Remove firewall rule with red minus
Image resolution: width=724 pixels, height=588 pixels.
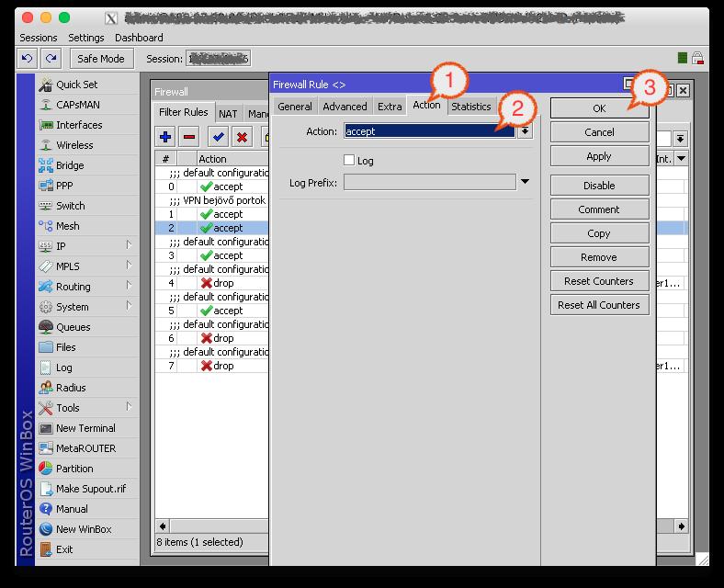189,137
